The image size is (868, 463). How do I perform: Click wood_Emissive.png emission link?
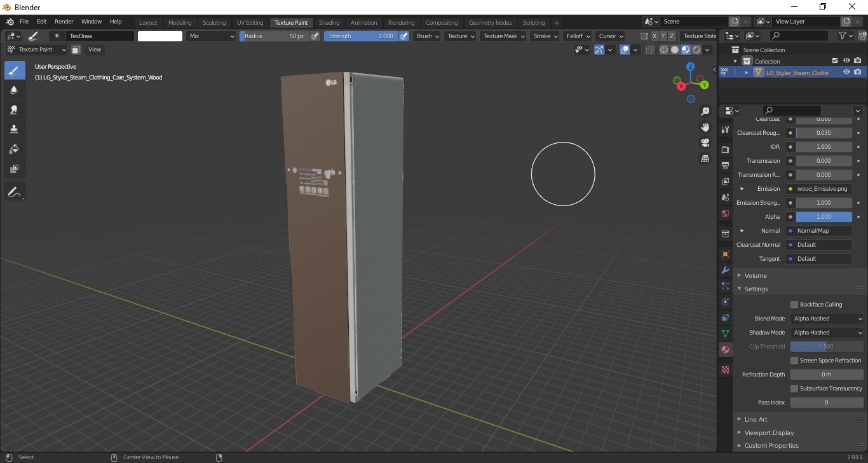click(x=818, y=189)
